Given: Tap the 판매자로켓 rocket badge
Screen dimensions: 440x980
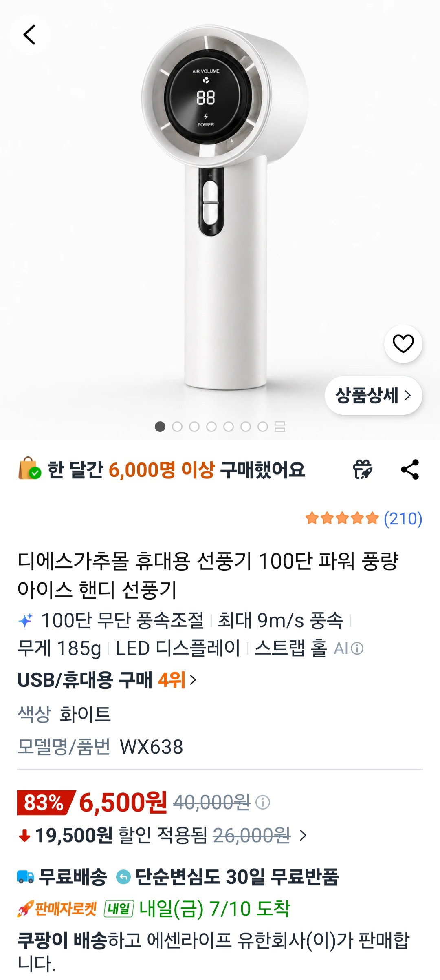Looking at the screenshot, I should 57,909.
